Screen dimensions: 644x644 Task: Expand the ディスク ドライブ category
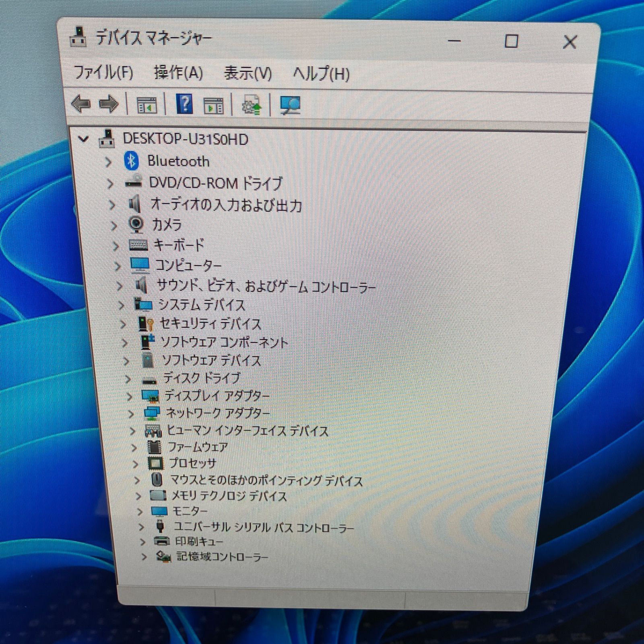point(128,379)
